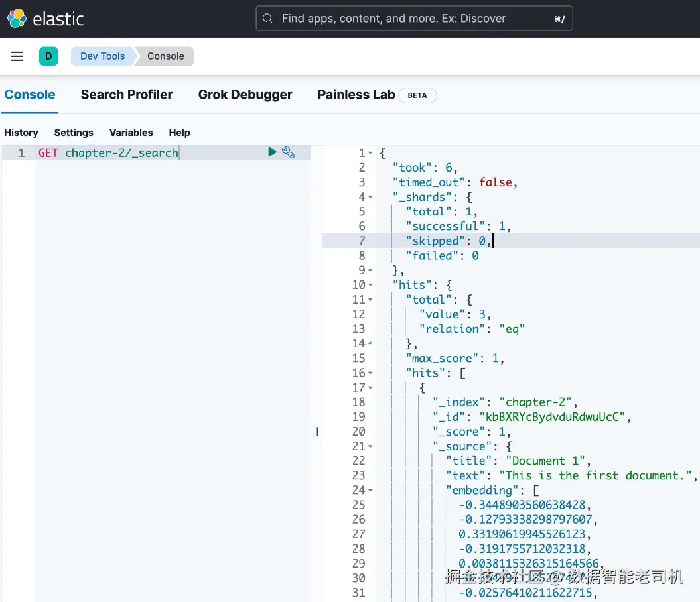Open the wrench request options icon

pos(288,152)
